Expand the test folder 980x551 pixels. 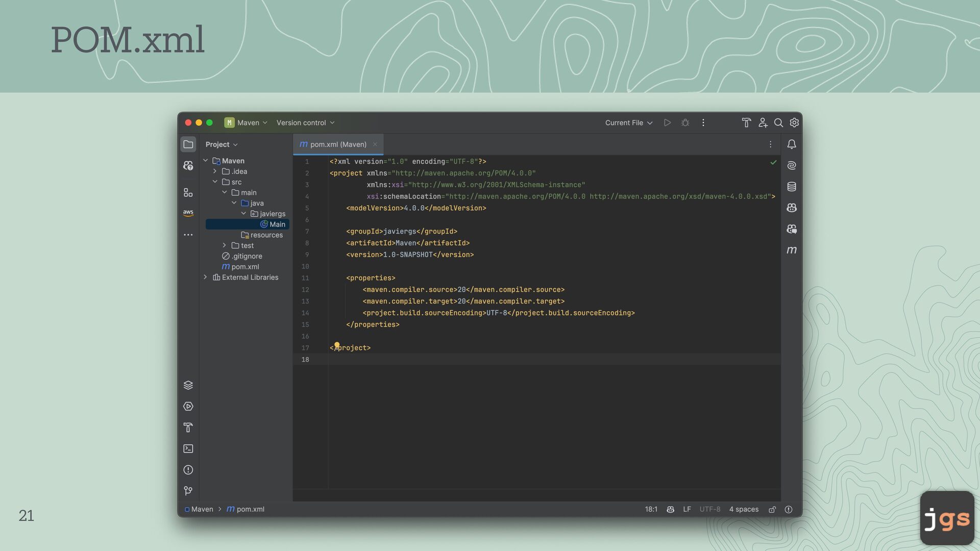(224, 245)
